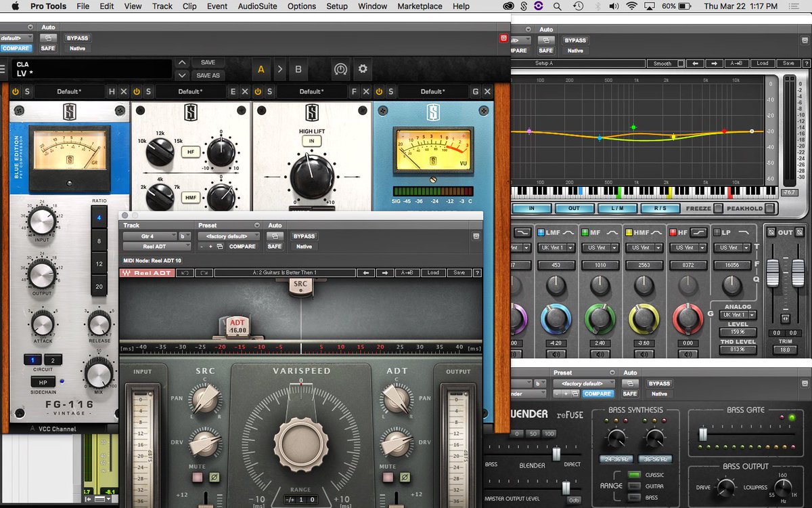Open Reel ADT help question mark
Screen dimensions: 812x508
click(477, 273)
